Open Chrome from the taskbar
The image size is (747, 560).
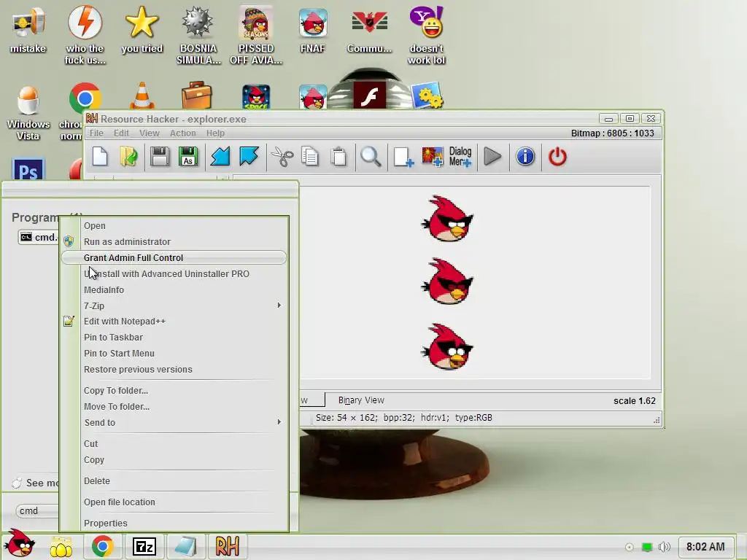coord(102,546)
